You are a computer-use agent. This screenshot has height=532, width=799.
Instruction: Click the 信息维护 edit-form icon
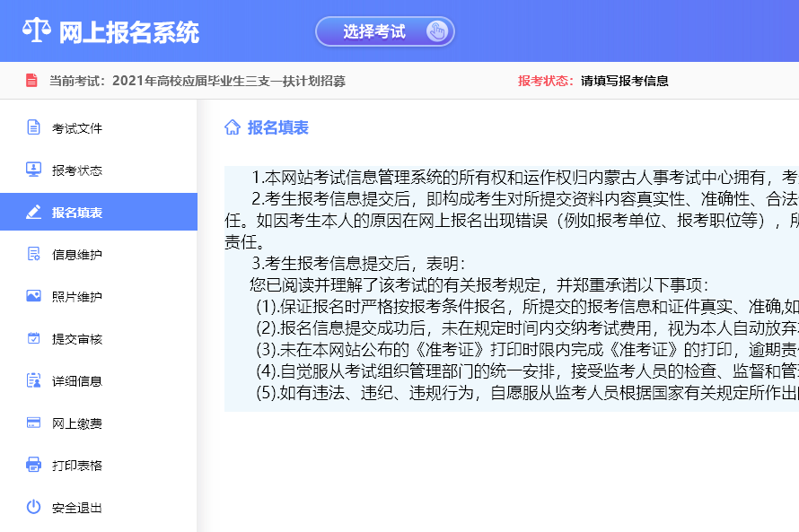[x=33, y=255]
